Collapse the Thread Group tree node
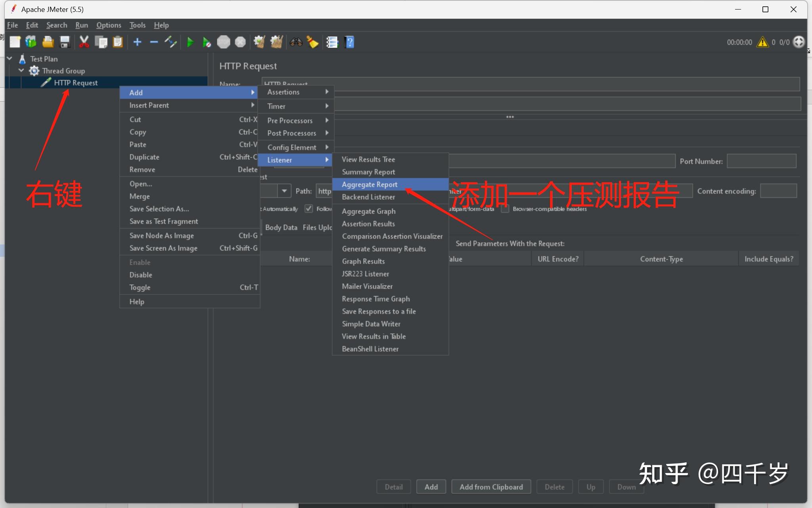812x508 pixels. point(21,71)
